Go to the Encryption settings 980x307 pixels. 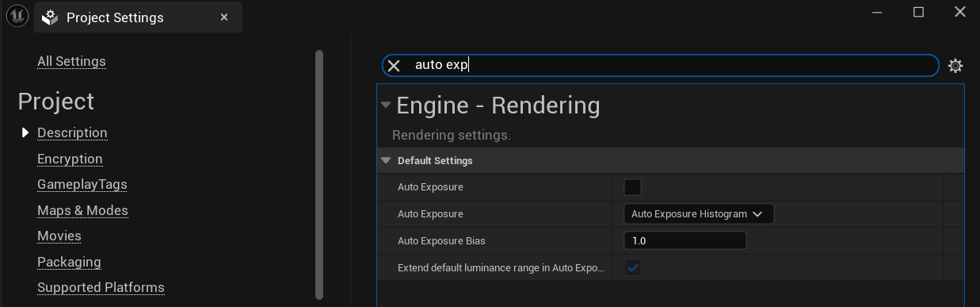pos(70,159)
